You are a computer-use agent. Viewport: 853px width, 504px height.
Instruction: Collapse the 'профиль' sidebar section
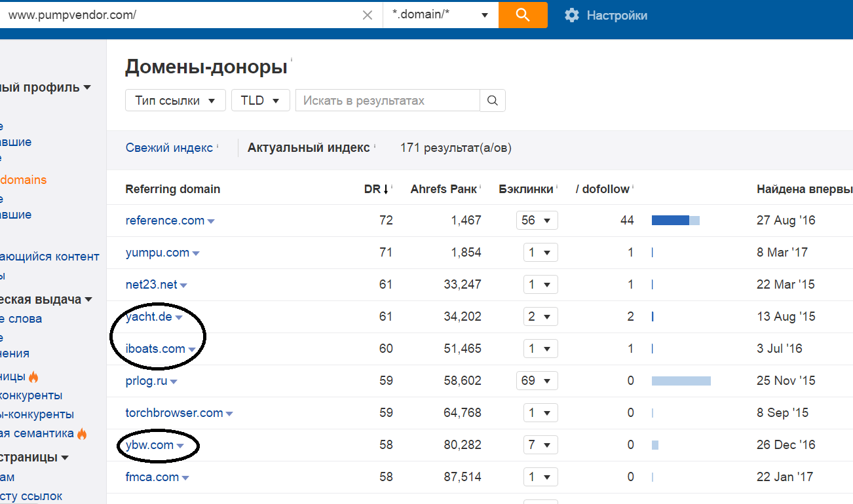(88, 86)
